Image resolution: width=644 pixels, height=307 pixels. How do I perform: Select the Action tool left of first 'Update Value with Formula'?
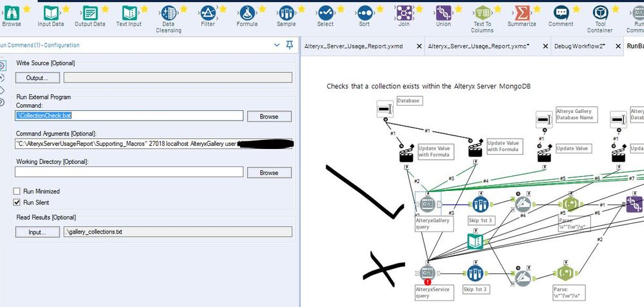coord(406,154)
